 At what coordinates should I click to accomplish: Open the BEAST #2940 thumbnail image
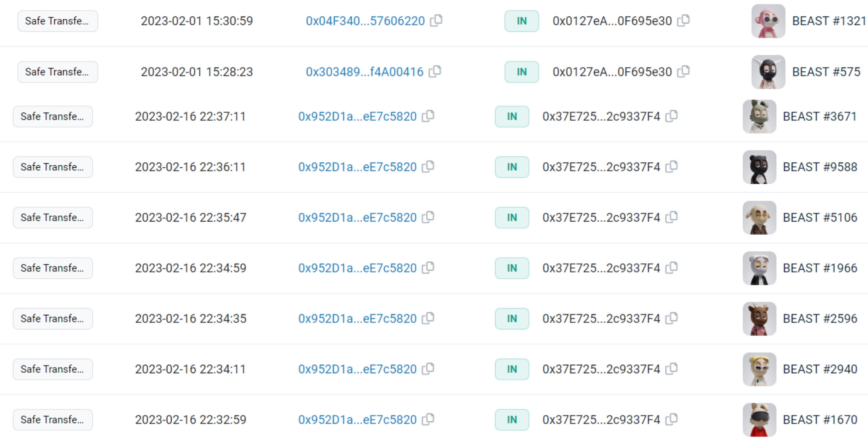tap(759, 369)
